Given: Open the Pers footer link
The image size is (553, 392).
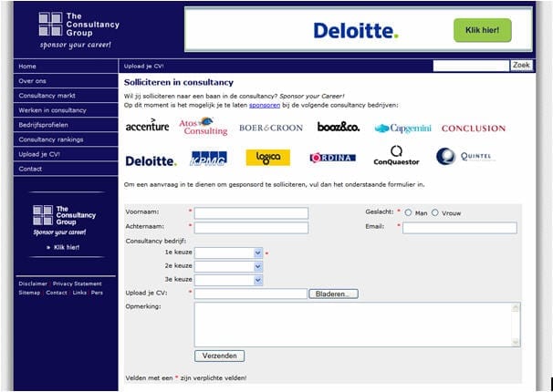Looking at the screenshot, I should [97, 293].
